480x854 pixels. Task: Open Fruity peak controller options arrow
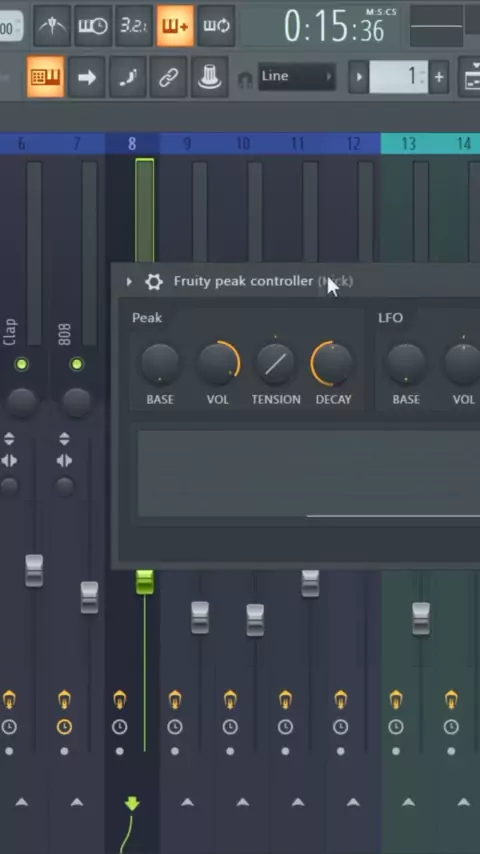pos(129,282)
